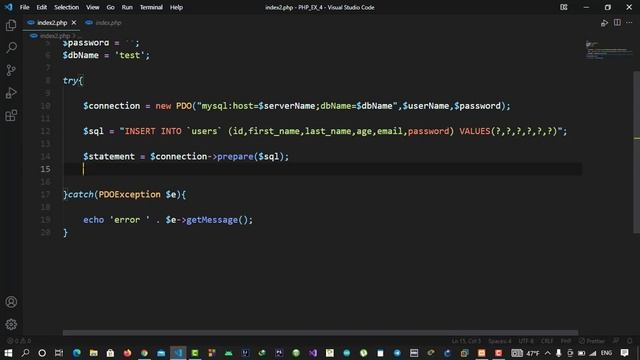Click the Customize Layout icon

click(x=564, y=7)
